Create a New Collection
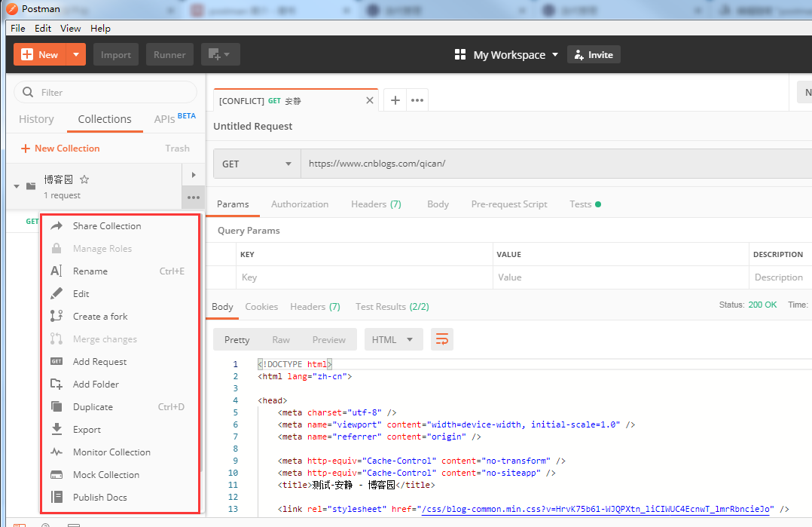Image resolution: width=812 pixels, height=527 pixels. pos(60,149)
